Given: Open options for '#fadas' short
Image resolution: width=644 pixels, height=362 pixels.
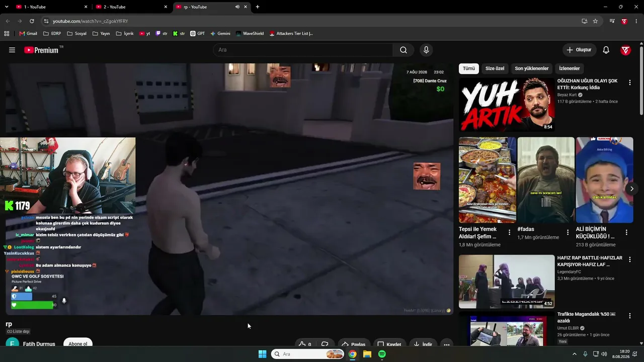Looking at the screenshot, I should point(568,232).
